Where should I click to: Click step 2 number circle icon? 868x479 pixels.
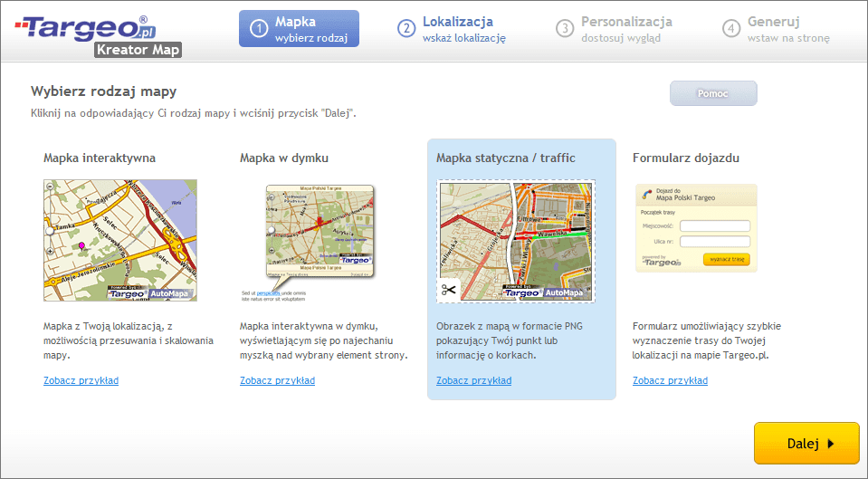click(x=406, y=28)
